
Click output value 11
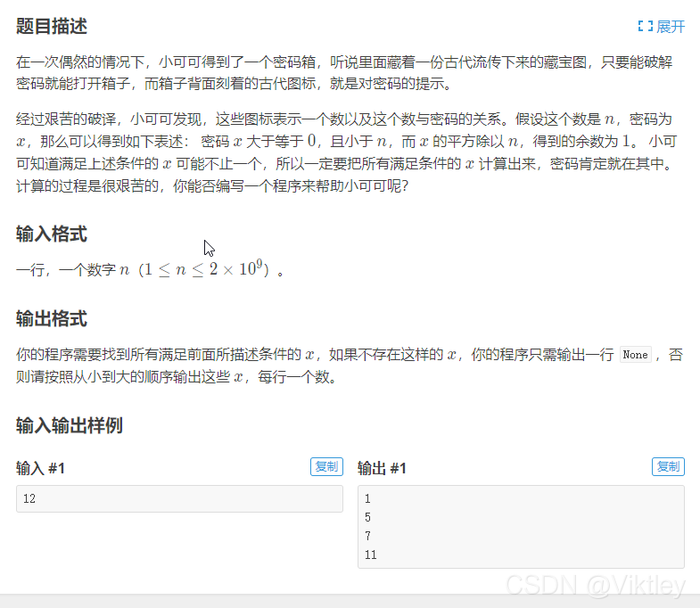[371, 555]
